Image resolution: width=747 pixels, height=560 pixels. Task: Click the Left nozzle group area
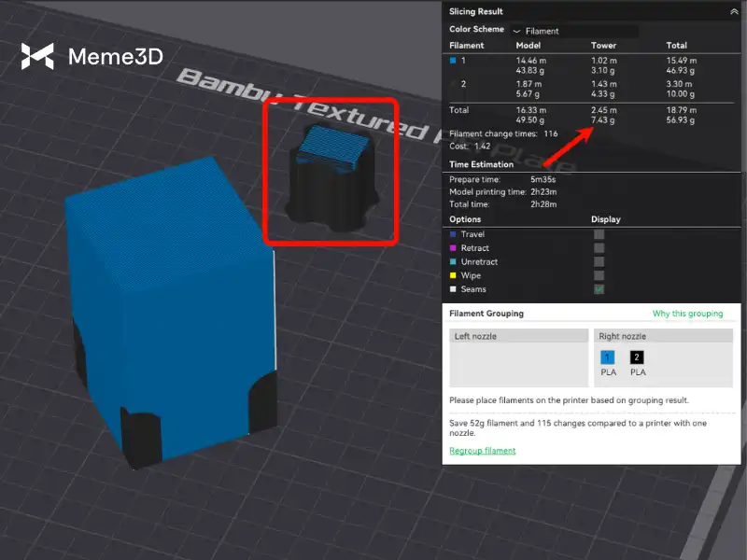[x=518, y=362]
